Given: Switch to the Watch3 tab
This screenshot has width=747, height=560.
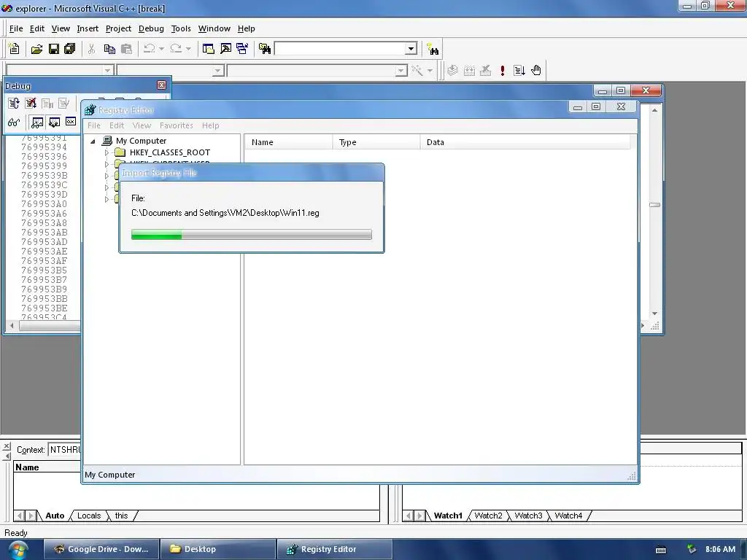Looking at the screenshot, I should [528, 516].
